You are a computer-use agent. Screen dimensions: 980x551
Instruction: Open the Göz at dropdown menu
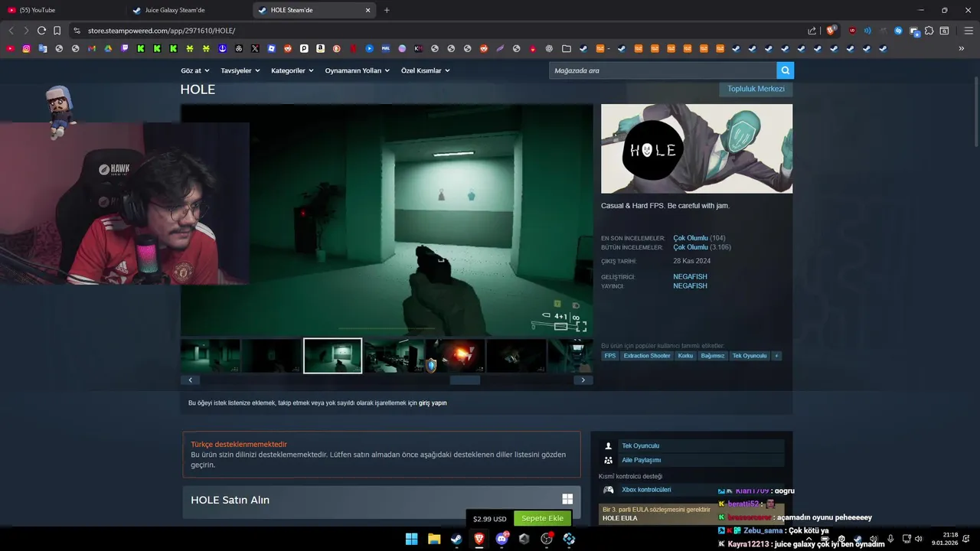[194, 70]
